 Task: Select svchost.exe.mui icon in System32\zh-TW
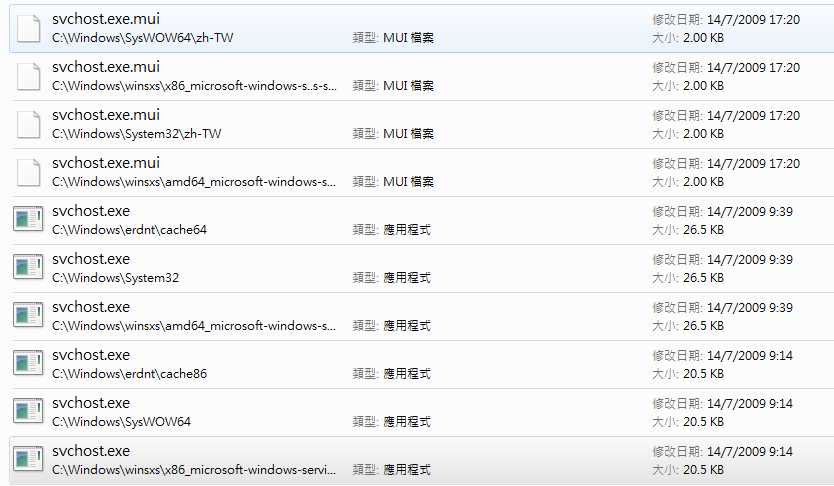click(28, 124)
